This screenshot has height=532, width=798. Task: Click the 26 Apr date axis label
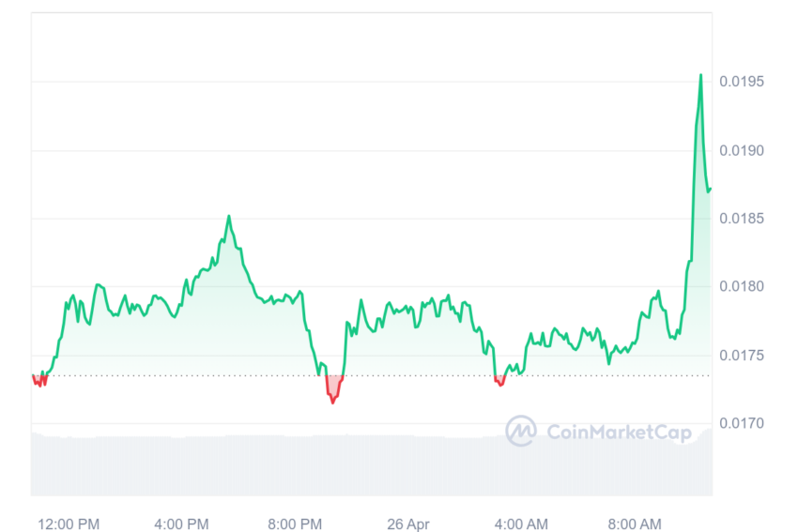408,524
